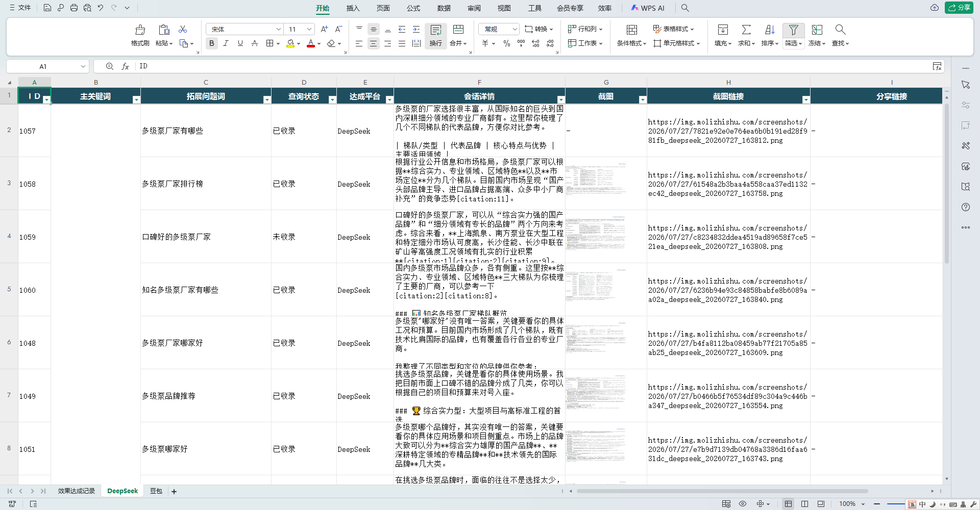Open the number format dropdown (常规)
The image size is (980, 510).
click(x=514, y=29)
